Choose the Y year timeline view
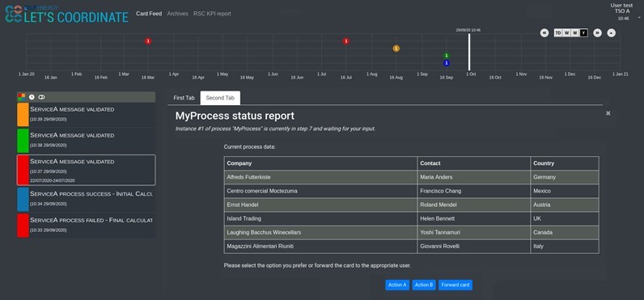This screenshot has height=300, width=644. point(583,33)
